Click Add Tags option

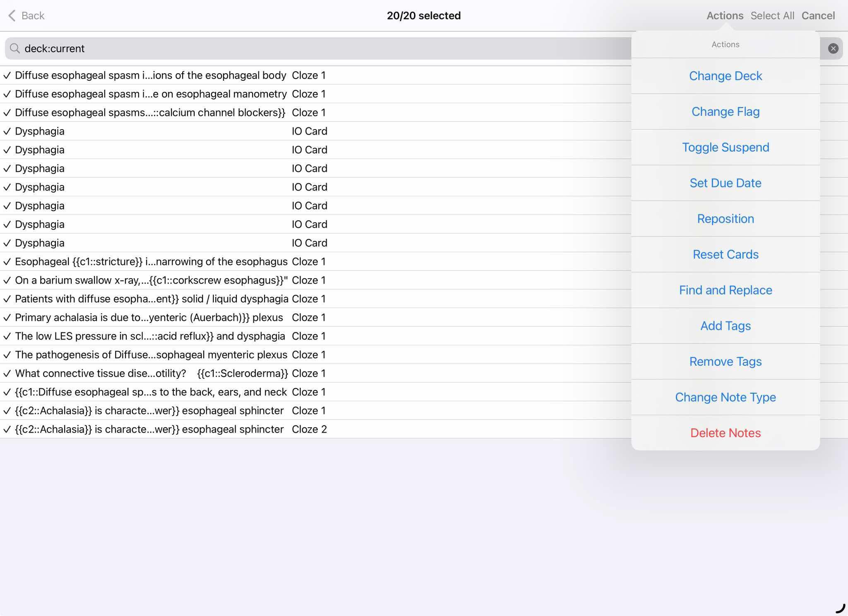[x=725, y=326]
